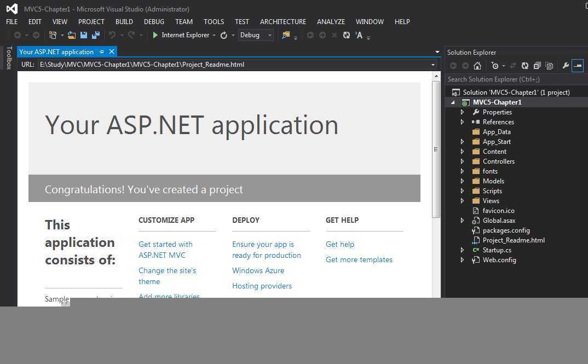
Task: Open the TOOLS menu
Action: (x=214, y=22)
